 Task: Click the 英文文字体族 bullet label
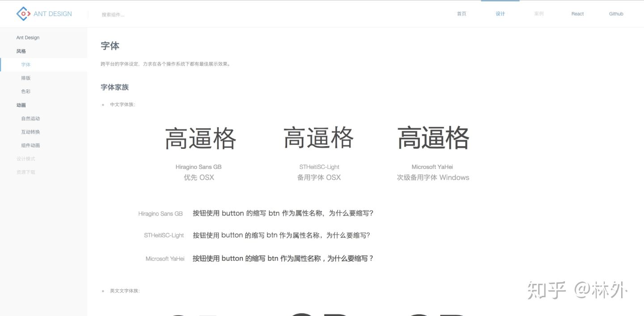[x=125, y=291]
